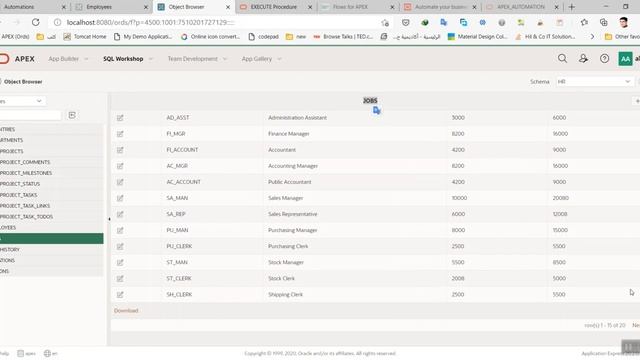Open the Online icon converter bookmark
640x360 pixels.
[211, 37]
